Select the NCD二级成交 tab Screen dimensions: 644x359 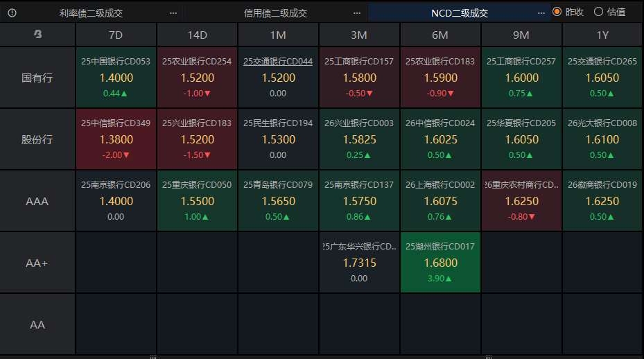click(460, 12)
